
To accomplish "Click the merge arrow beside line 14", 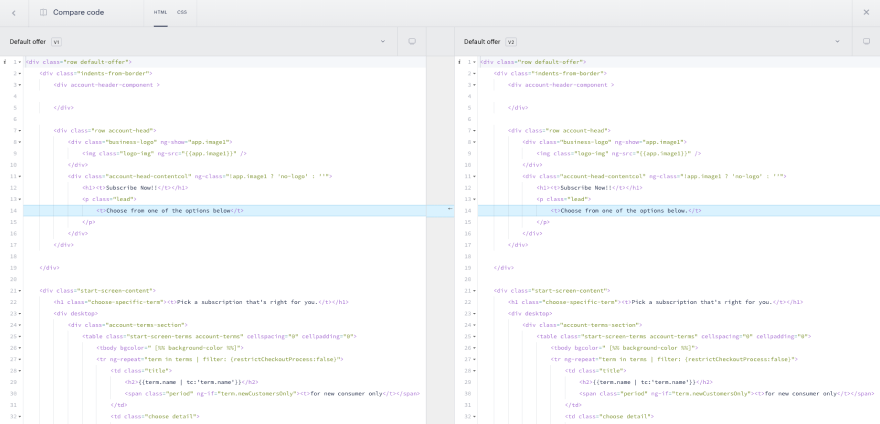I will 450,209.
